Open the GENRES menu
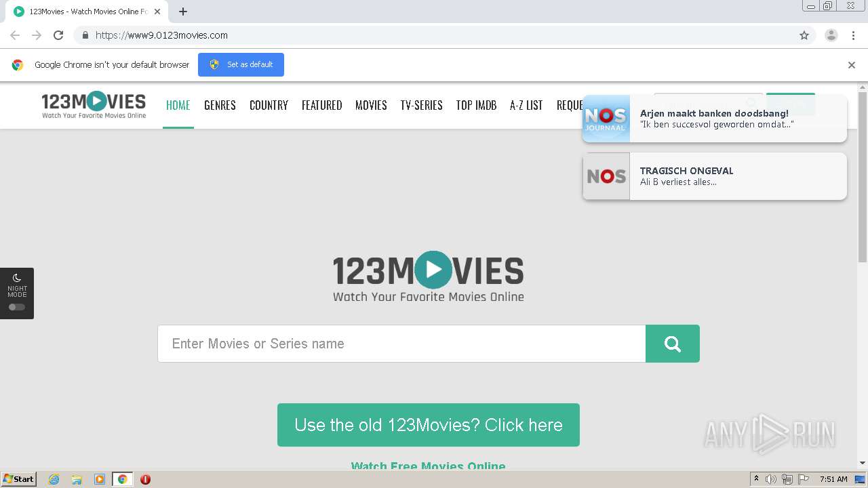868x488 pixels. click(x=220, y=105)
